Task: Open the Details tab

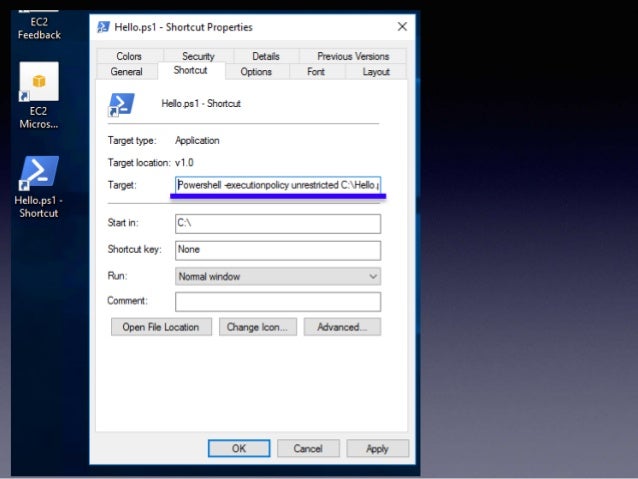Action: point(266,56)
